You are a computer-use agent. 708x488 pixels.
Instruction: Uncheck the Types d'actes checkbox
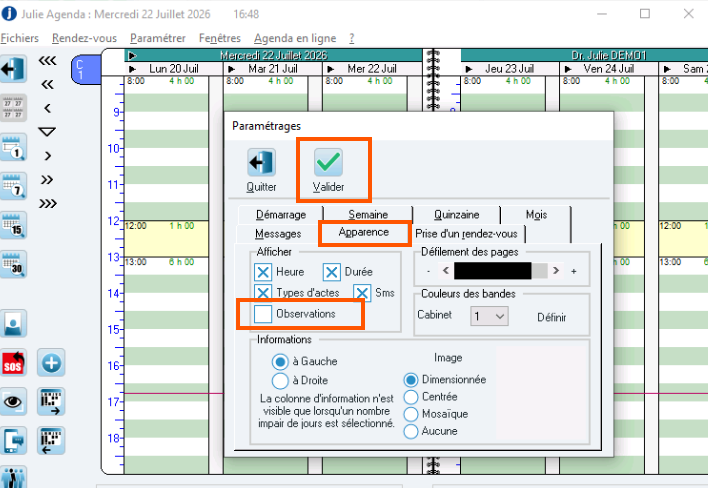263,292
